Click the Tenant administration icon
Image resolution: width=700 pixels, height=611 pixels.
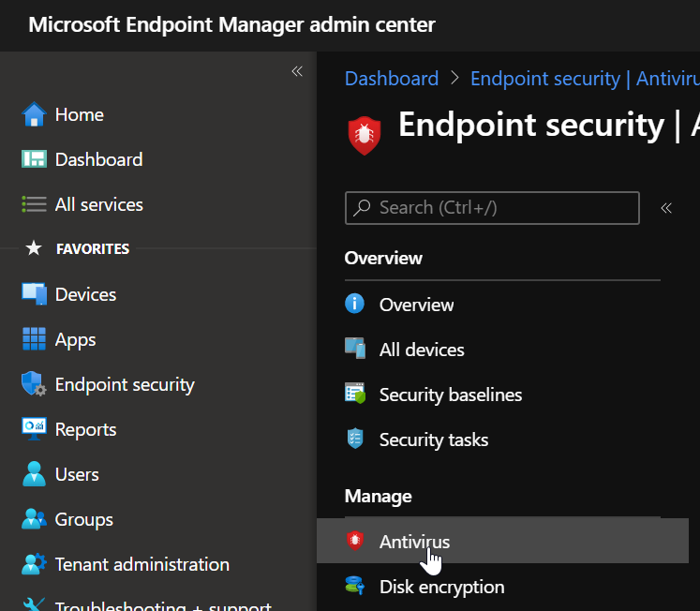pos(34,564)
